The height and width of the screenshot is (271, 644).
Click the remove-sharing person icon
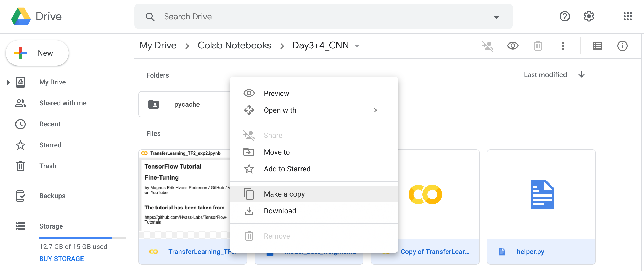click(487, 46)
